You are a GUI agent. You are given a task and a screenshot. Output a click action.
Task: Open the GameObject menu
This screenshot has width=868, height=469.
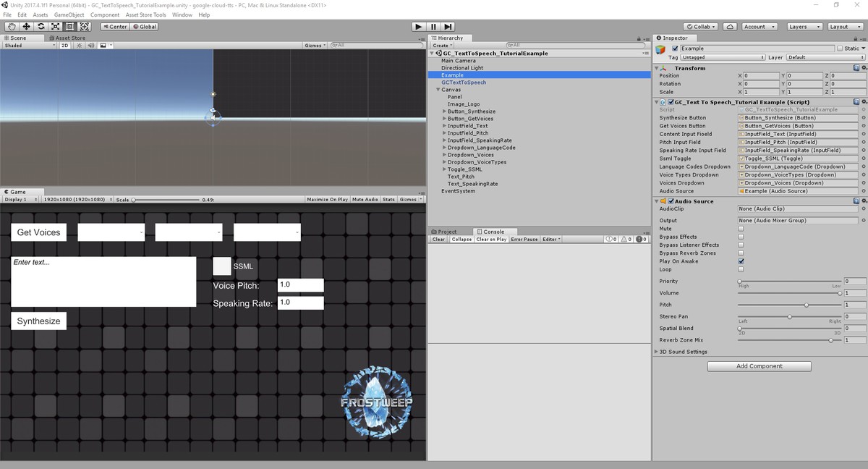coord(69,14)
